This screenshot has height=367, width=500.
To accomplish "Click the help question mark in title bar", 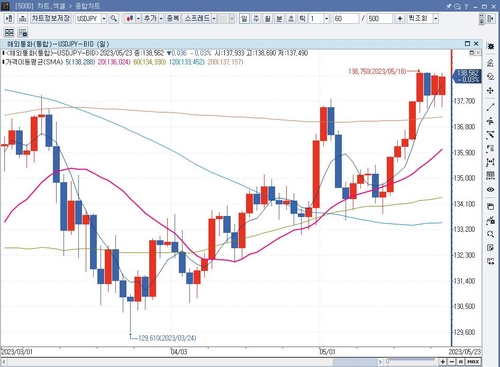I will 466,6.
